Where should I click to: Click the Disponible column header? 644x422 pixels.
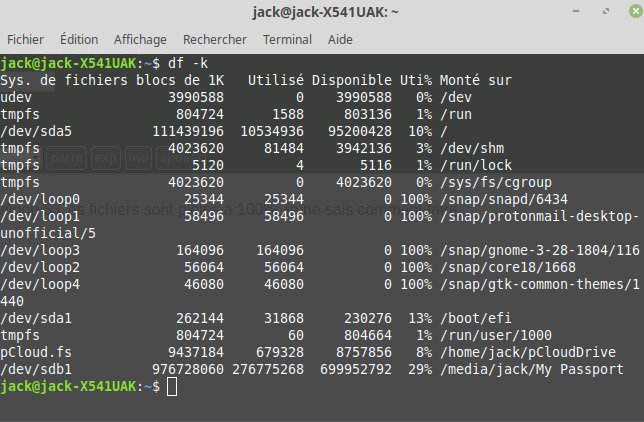point(351,80)
